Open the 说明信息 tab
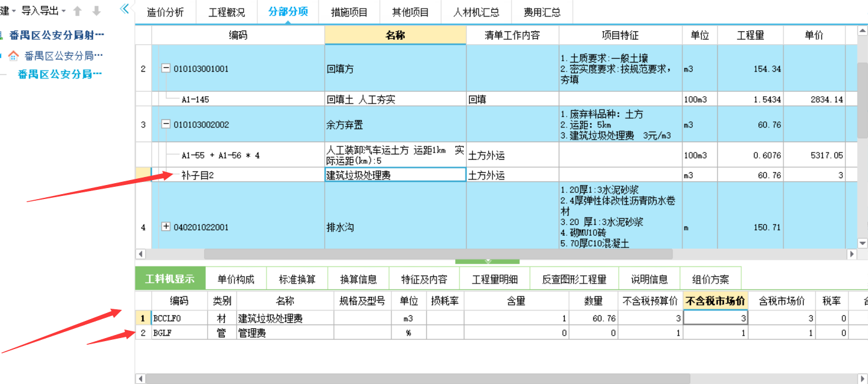Screen dimensions: 868x384 click(x=649, y=279)
